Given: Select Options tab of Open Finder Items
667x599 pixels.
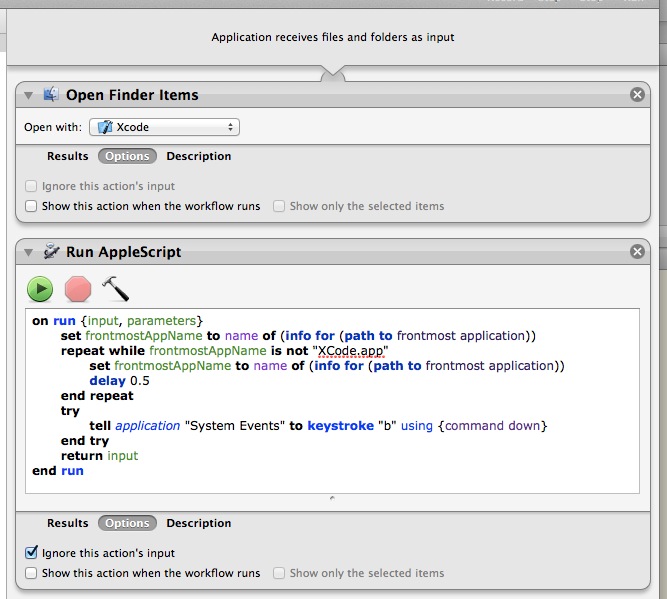Looking at the screenshot, I should click(127, 156).
